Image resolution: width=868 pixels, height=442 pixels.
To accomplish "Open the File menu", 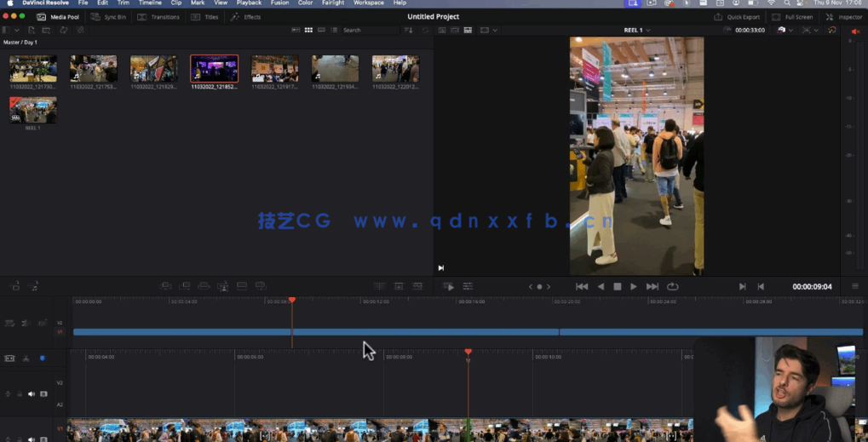I will (83, 3).
